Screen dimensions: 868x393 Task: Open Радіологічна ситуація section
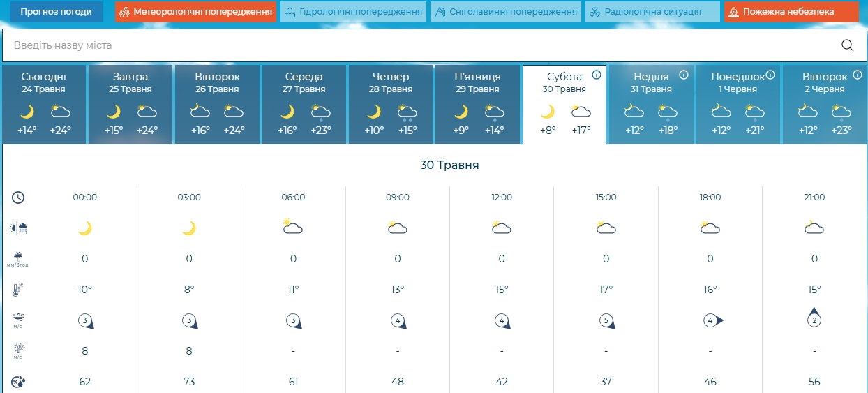click(x=652, y=12)
